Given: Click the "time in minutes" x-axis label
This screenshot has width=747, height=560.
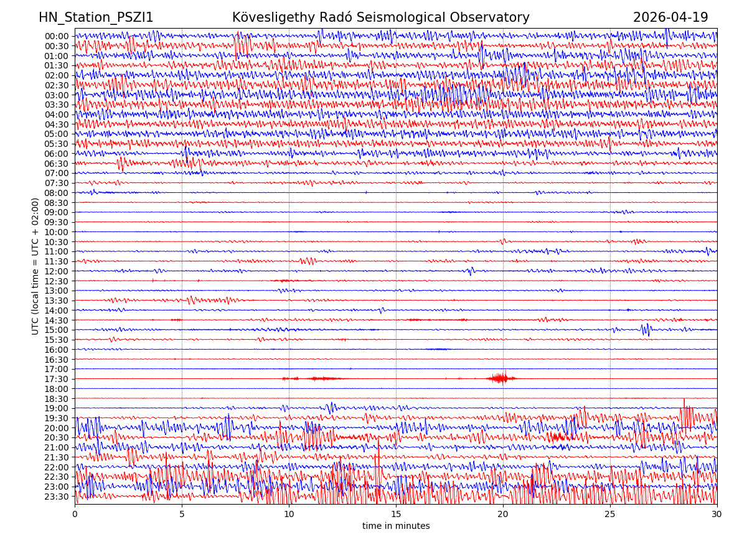Looking at the screenshot, I should [x=396, y=526].
